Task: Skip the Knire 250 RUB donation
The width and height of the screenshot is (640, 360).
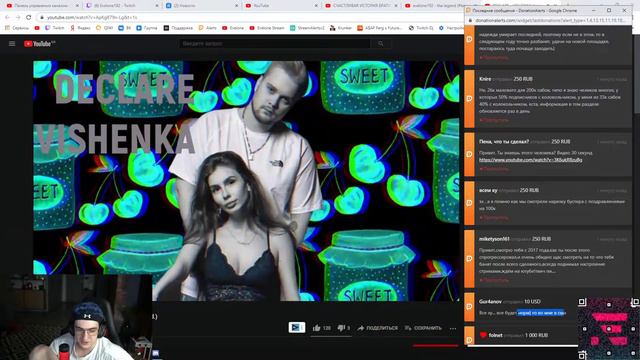Action: 494,120
